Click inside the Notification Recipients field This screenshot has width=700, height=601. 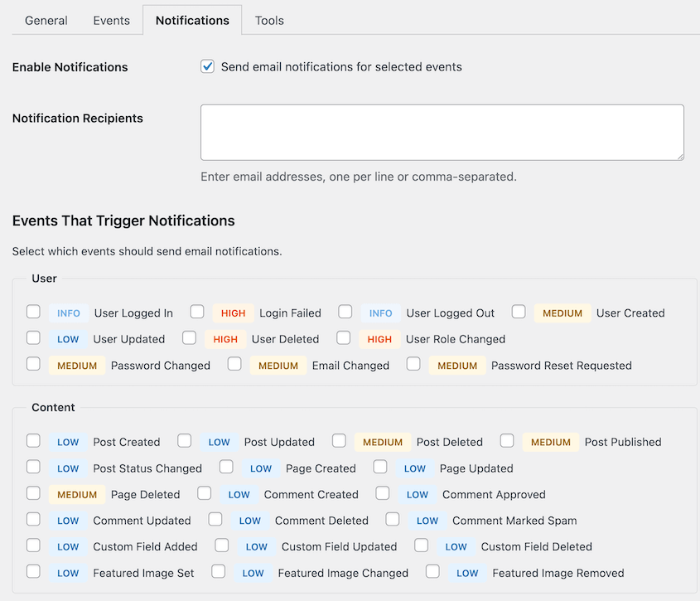(x=442, y=132)
